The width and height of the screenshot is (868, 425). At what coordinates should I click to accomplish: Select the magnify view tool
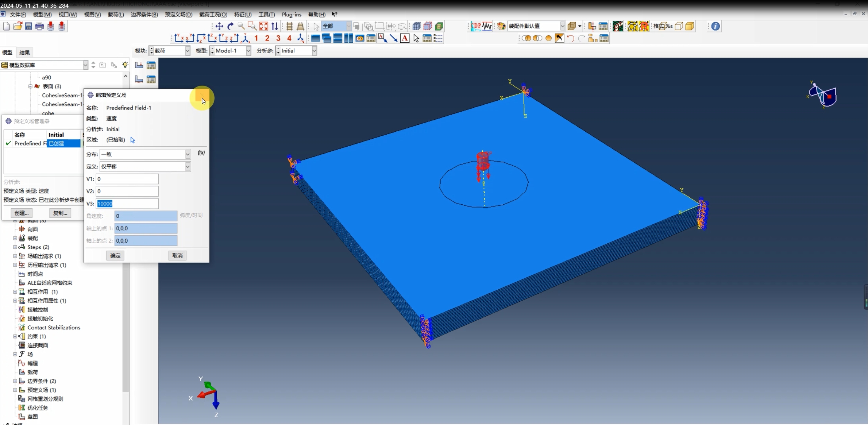coord(241,26)
